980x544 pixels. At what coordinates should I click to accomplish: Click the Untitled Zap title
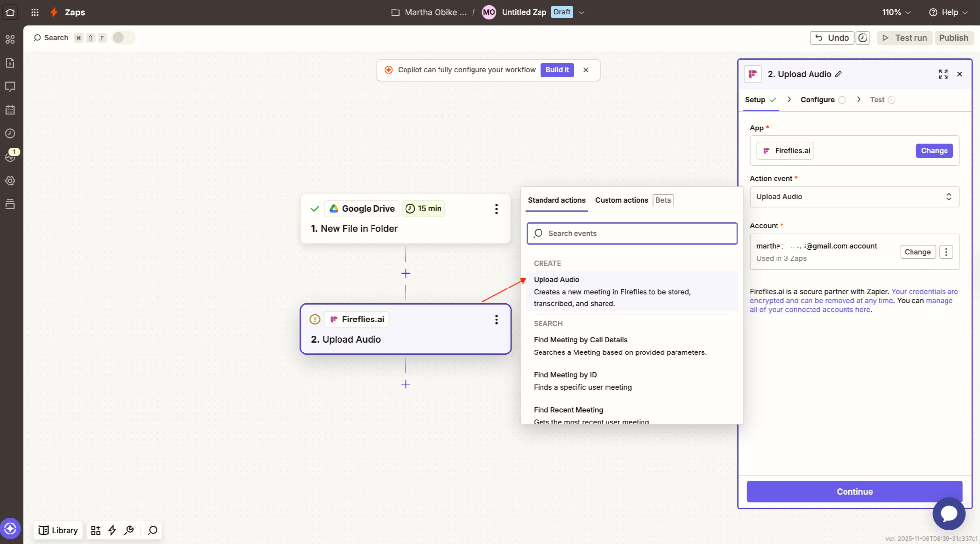click(x=524, y=12)
